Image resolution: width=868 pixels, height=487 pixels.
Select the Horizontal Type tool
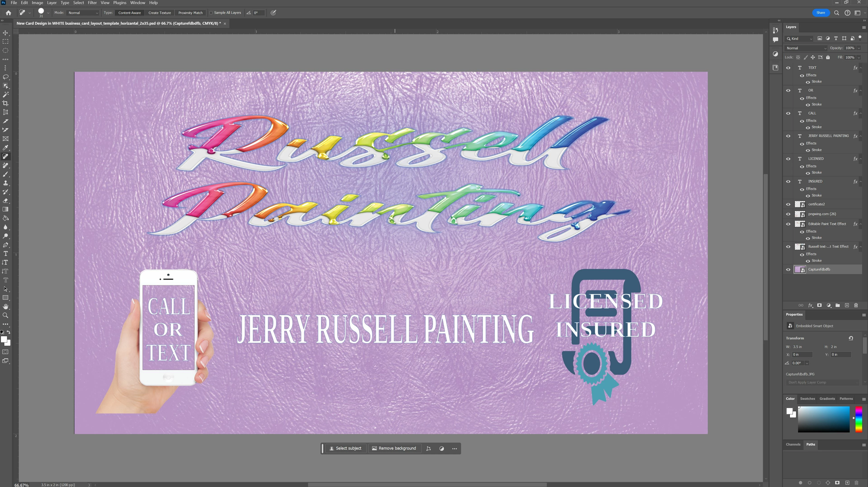coord(5,253)
